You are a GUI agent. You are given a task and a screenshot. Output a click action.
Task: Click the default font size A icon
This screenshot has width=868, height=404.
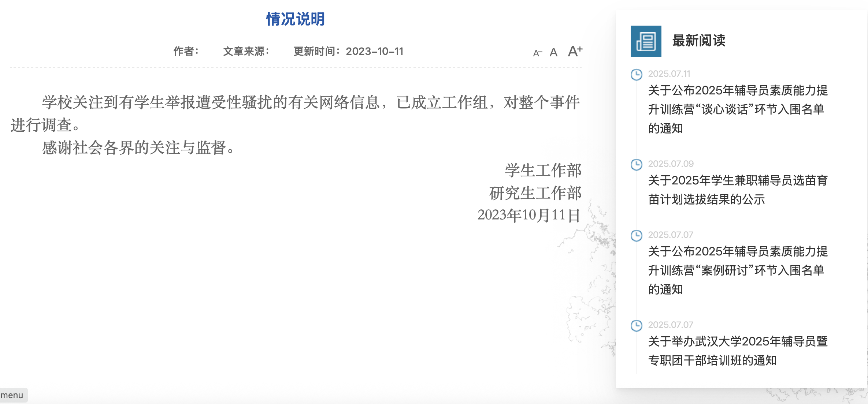(553, 52)
